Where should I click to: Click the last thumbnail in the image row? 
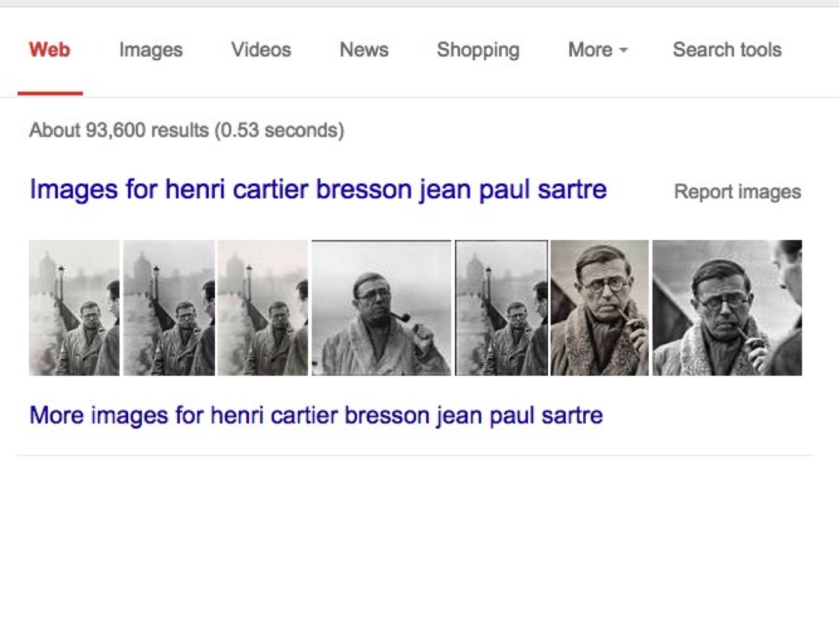(727, 308)
